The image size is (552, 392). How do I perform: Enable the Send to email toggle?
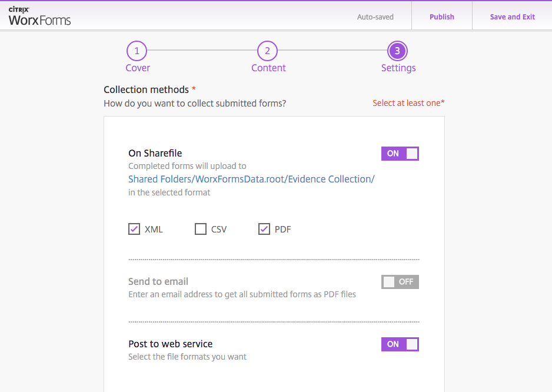point(400,282)
